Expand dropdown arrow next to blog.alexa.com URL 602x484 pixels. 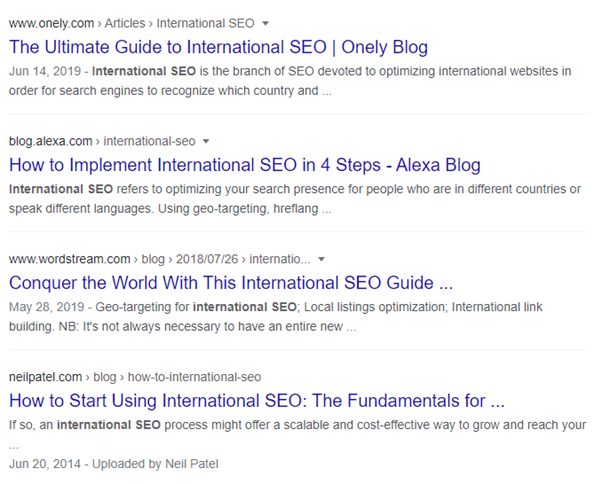tap(206, 141)
